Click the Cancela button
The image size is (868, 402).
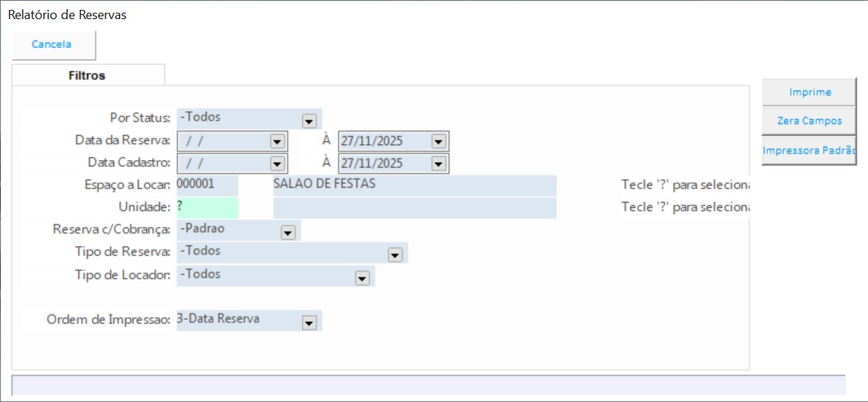pos(52,45)
